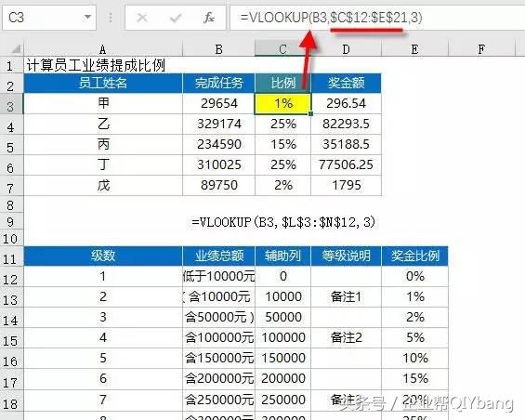Click the =VLOOKUP(B3,$L$3:$N$12,3) text cell

[283, 222]
